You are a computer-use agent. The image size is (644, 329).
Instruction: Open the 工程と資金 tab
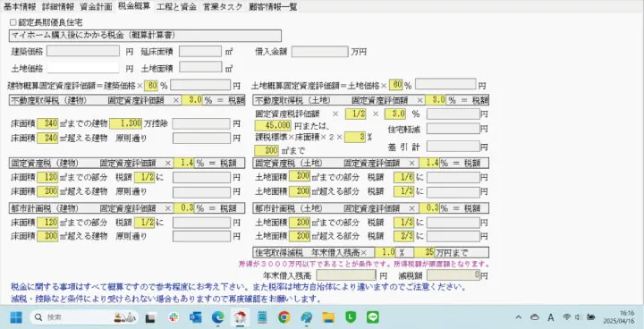coord(176,6)
